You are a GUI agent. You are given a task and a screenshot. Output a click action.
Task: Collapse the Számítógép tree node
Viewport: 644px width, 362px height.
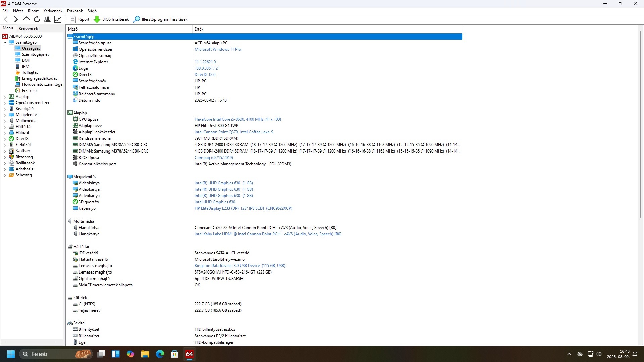5,42
